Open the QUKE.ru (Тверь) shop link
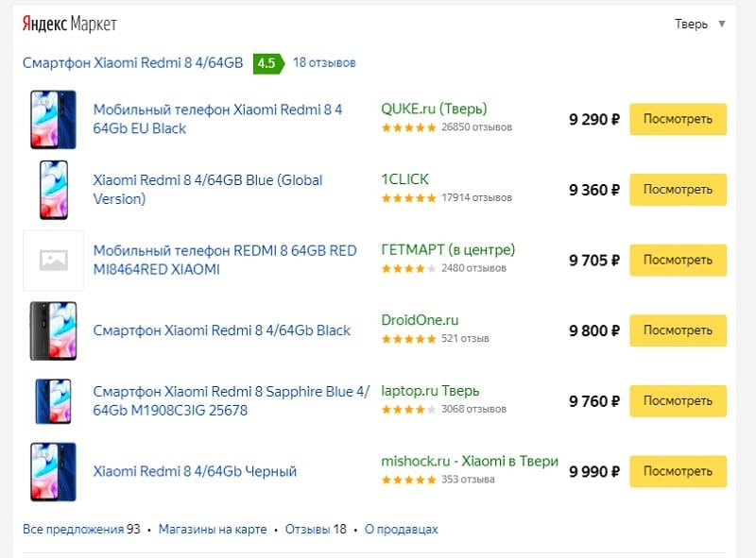 point(434,109)
